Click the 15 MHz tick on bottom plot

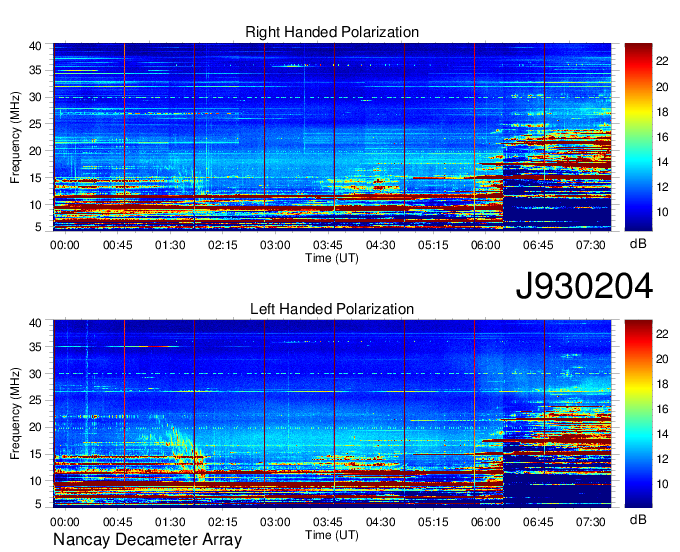click(35, 454)
